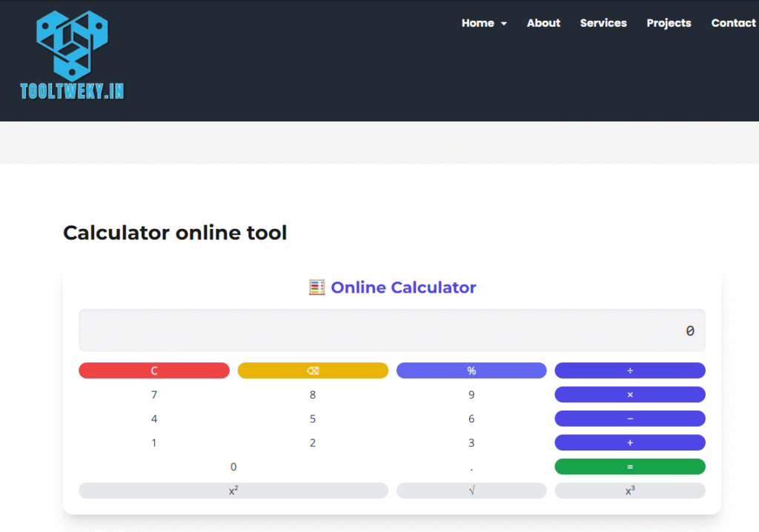The height and width of the screenshot is (532, 759).
Task: Navigate to the Contact page
Action: click(733, 23)
